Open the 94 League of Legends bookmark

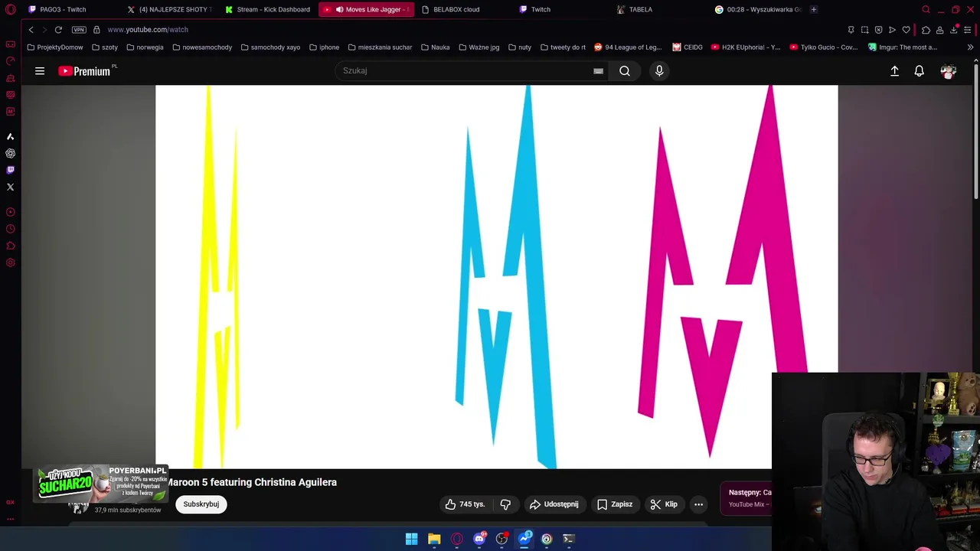click(x=628, y=47)
